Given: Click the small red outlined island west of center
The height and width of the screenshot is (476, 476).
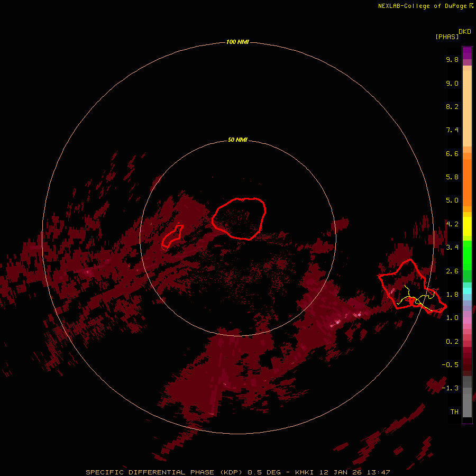Looking at the screenshot, I should (x=172, y=236).
